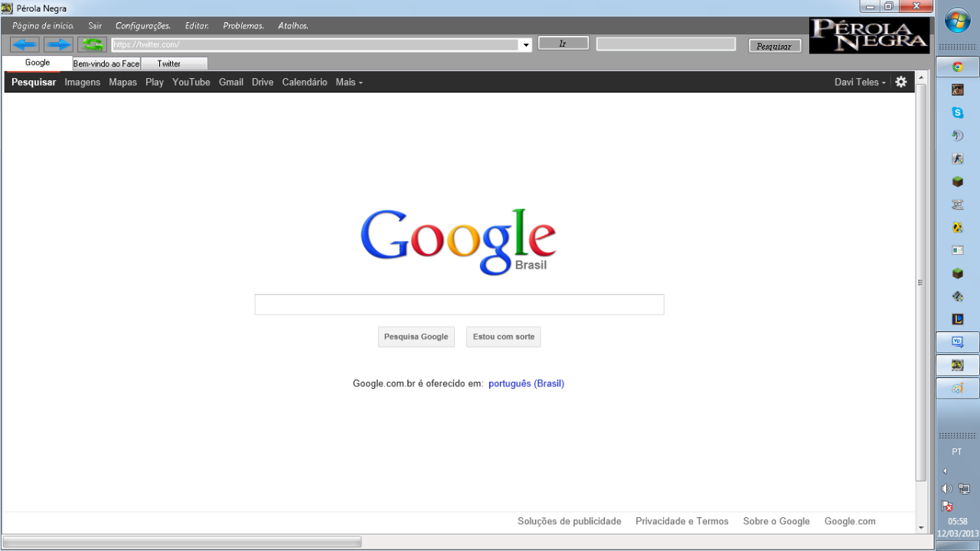980x551 pixels.
Task: Open the Davi Teles account dropdown
Action: [860, 82]
